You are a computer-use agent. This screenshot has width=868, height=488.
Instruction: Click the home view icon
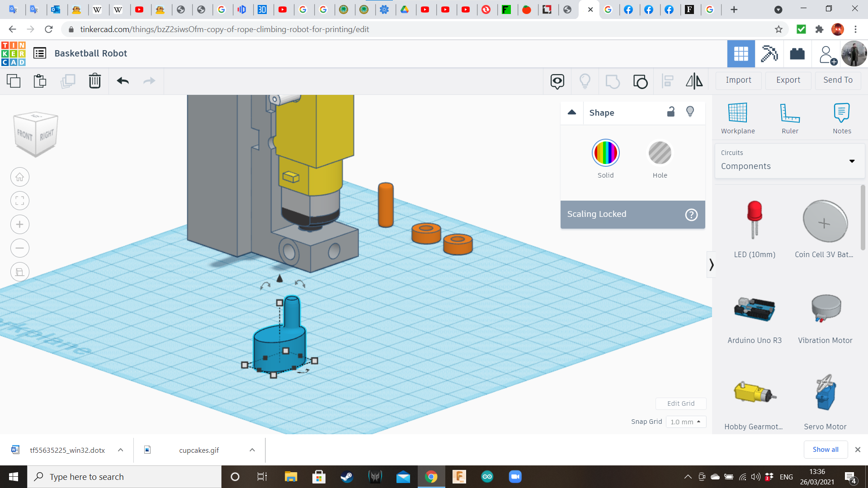[x=19, y=177]
